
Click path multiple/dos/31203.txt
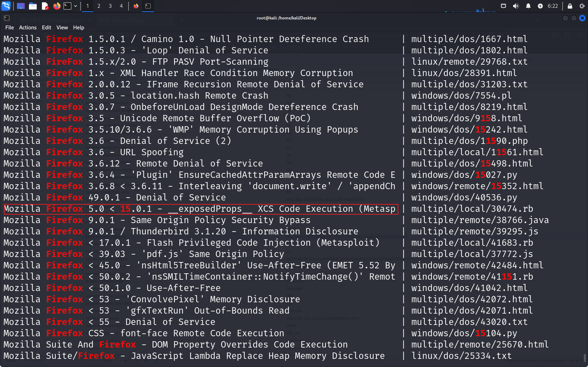click(x=469, y=84)
